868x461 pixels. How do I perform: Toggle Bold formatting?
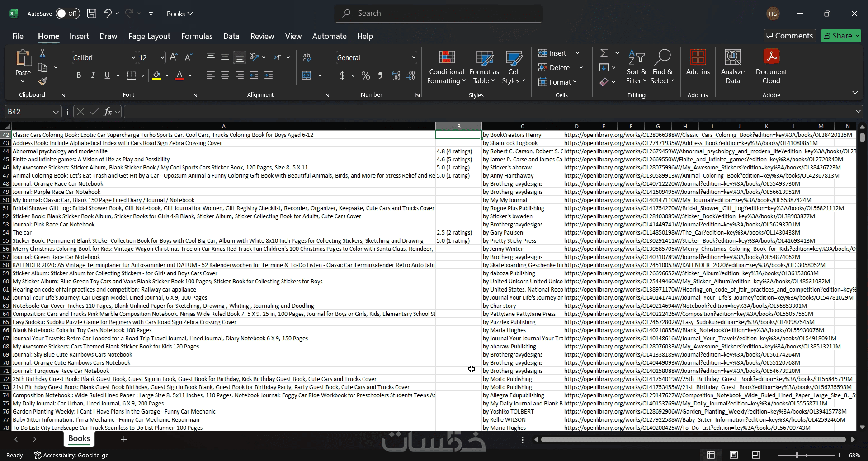click(x=79, y=75)
